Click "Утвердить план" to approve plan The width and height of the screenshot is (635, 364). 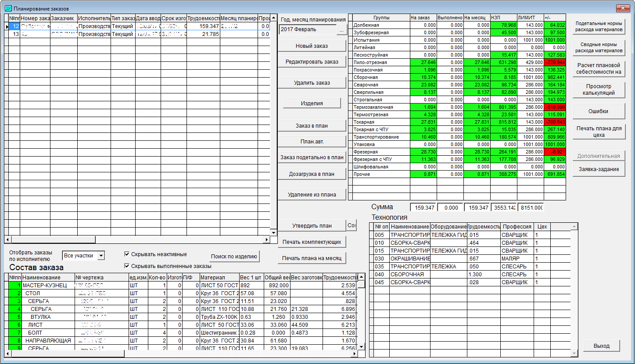pyautogui.click(x=312, y=226)
